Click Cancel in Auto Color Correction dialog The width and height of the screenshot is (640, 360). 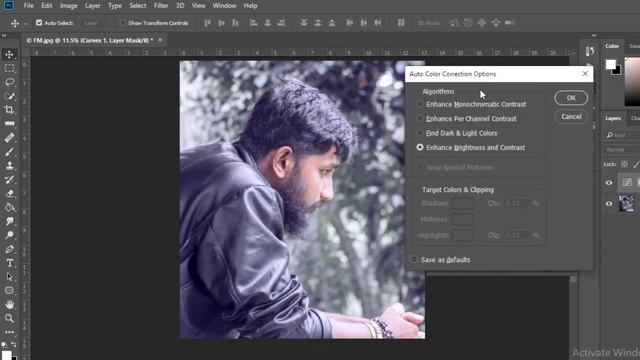[571, 117]
